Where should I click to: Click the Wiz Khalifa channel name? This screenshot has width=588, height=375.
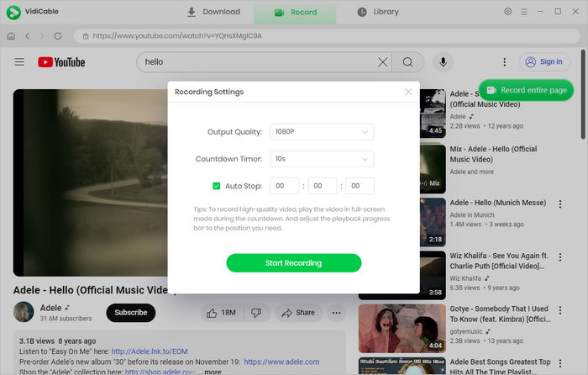[x=465, y=278]
